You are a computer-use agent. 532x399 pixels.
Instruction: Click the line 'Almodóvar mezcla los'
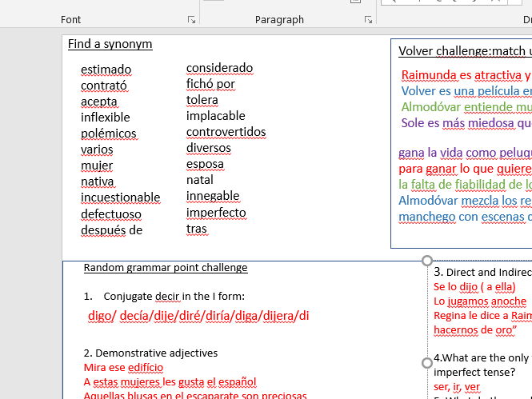pos(465,201)
